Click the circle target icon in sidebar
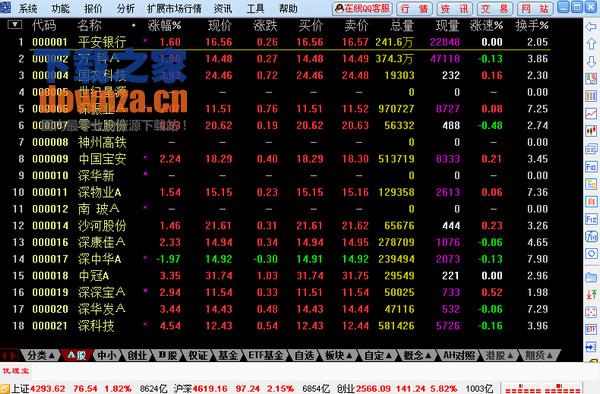Screen dimensions: 600x394 coord(591,254)
